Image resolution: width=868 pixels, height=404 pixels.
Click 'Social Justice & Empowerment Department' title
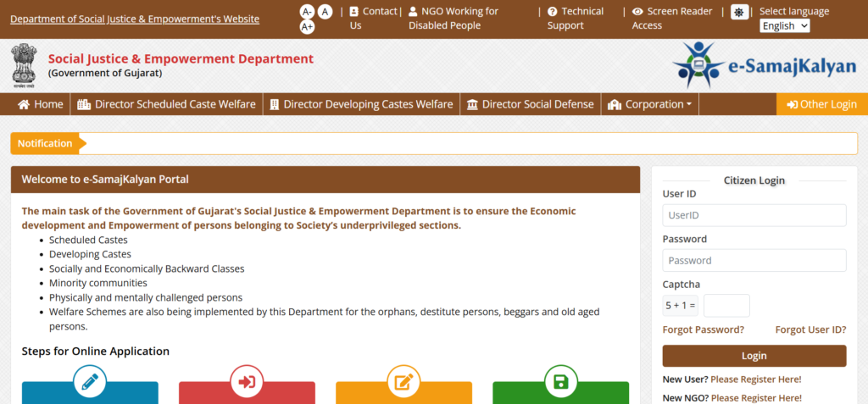point(181,58)
